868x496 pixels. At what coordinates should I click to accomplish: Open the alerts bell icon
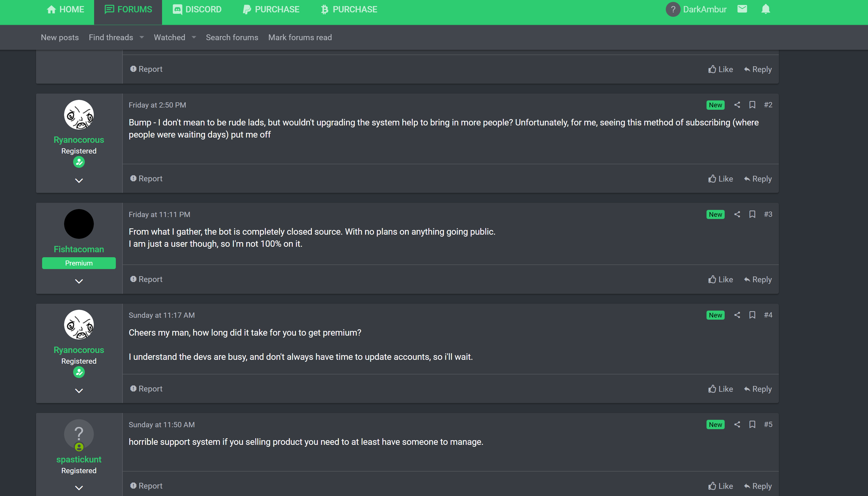tap(765, 9)
